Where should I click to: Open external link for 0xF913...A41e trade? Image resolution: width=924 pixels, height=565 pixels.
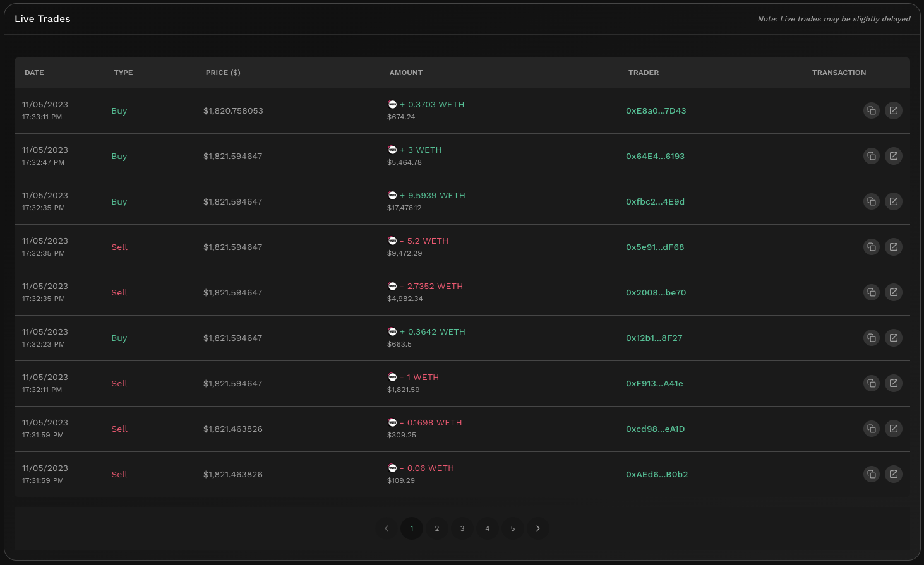893,383
